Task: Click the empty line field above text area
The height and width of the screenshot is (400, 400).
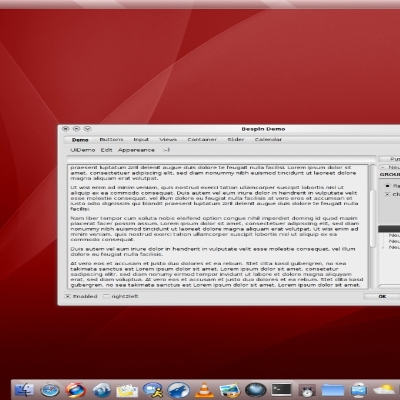Action: (x=221, y=159)
